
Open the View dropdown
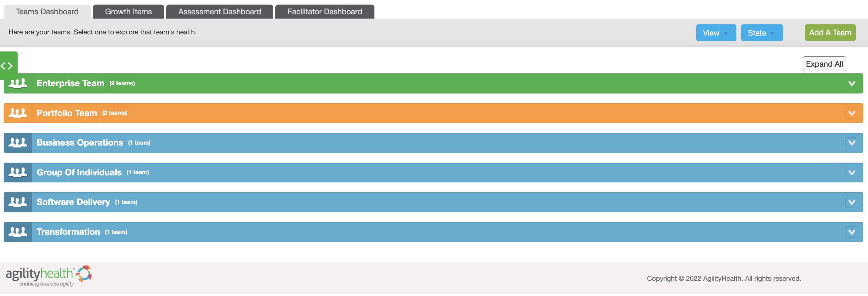click(716, 33)
